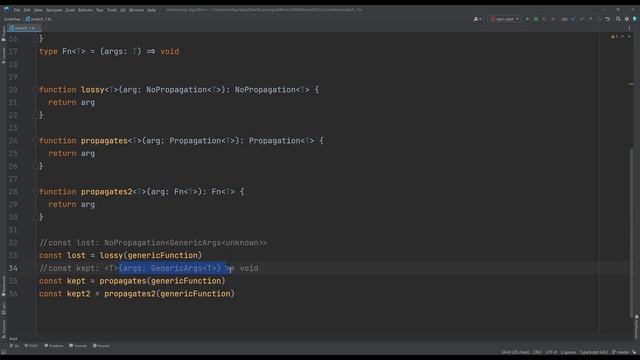Open the Window menu
The height and width of the screenshot is (360, 640).
pyautogui.click(x=136, y=10)
